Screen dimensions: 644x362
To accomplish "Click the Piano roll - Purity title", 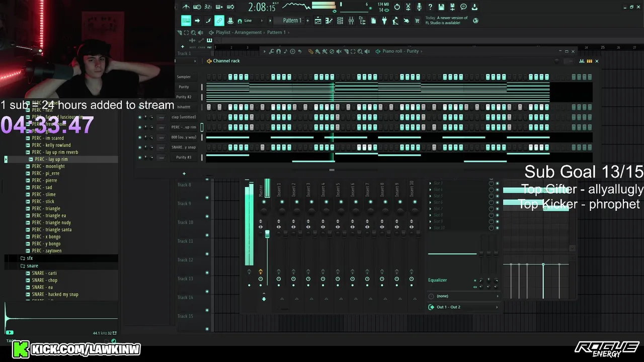I will [400, 51].
